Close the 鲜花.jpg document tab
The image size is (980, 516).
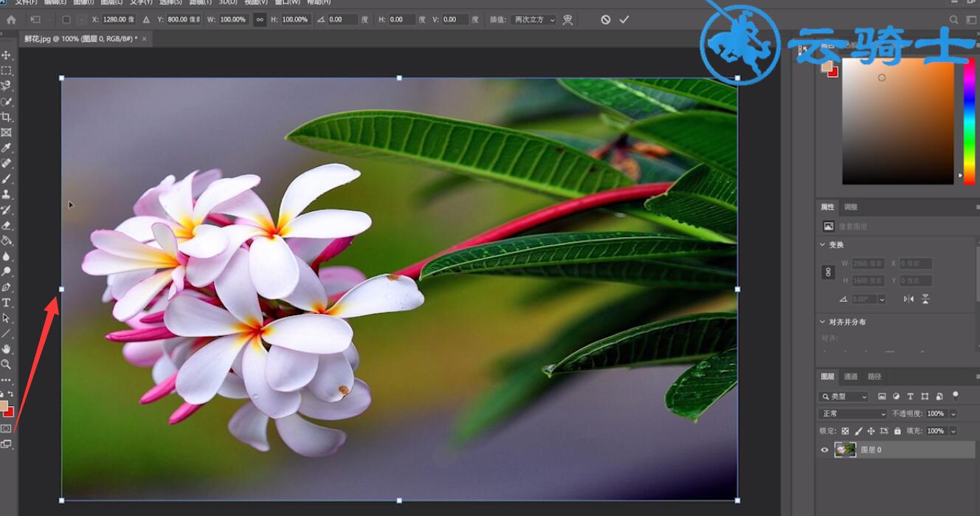pyautogui.click(x=144, y=38)
